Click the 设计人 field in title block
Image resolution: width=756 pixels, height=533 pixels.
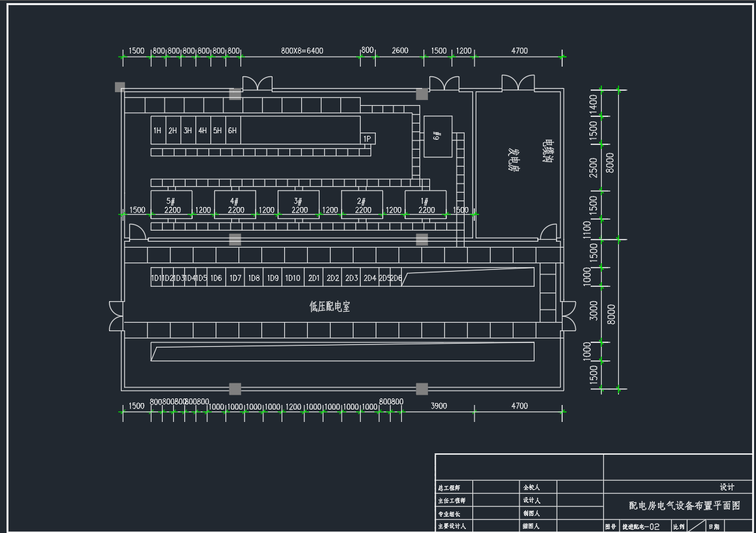(x=531, y=500)
